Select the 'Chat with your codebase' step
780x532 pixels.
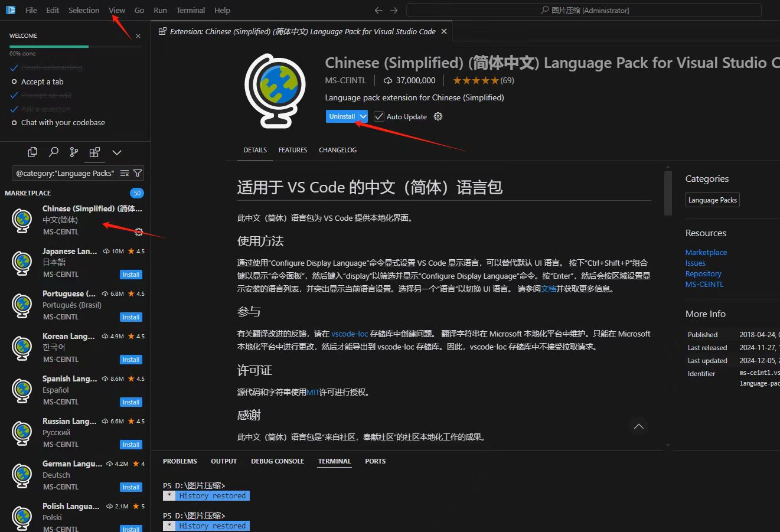tap(63, 122)
